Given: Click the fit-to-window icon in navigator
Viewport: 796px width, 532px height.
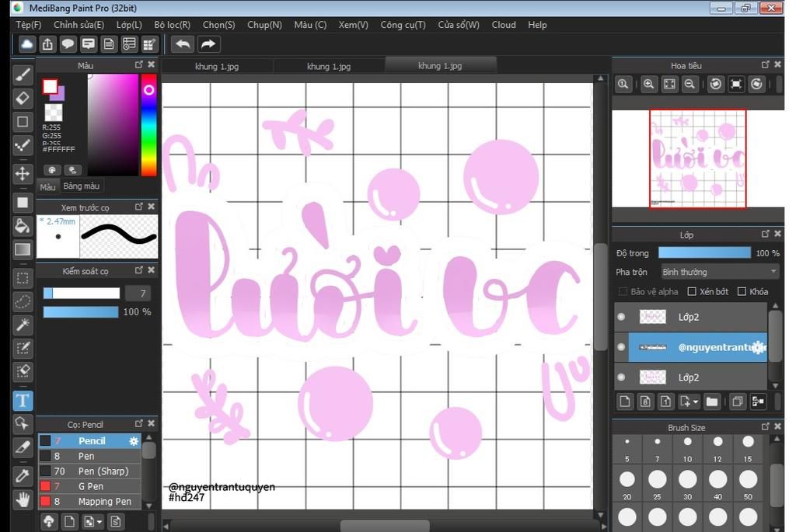Looking at the screenshot, I should tap(669, 84).
